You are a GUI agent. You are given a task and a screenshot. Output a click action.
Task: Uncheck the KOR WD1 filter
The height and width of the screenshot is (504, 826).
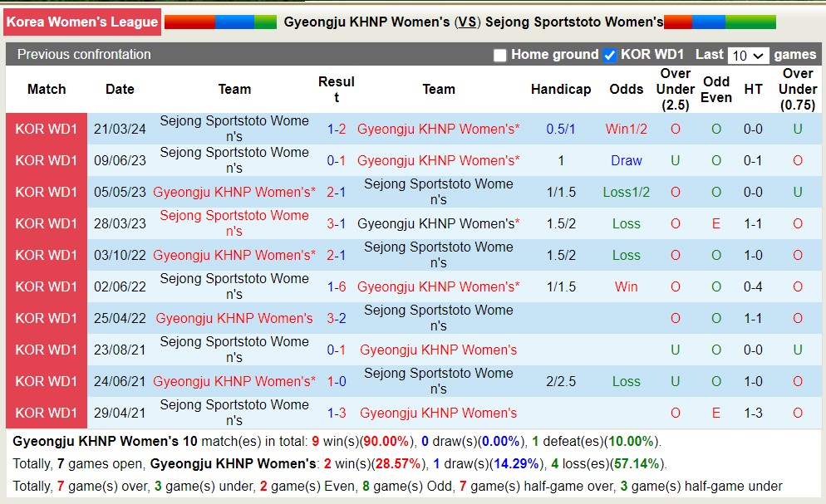coord(610,55)
